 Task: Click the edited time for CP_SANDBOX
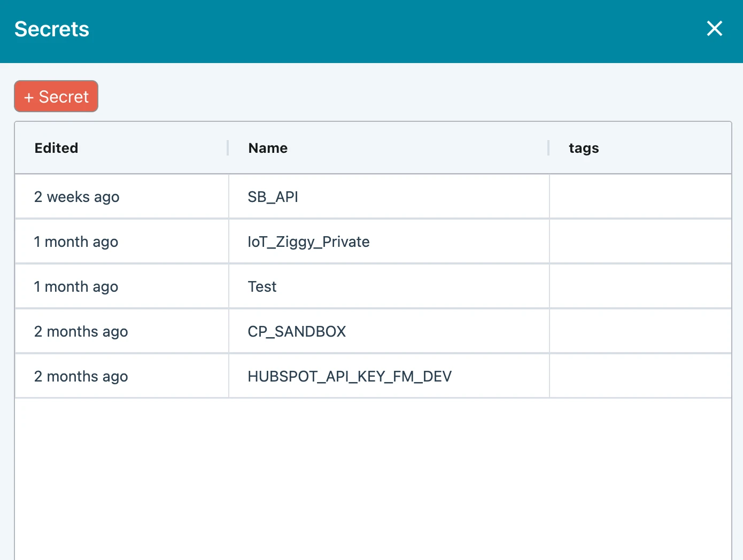[81, 332]
